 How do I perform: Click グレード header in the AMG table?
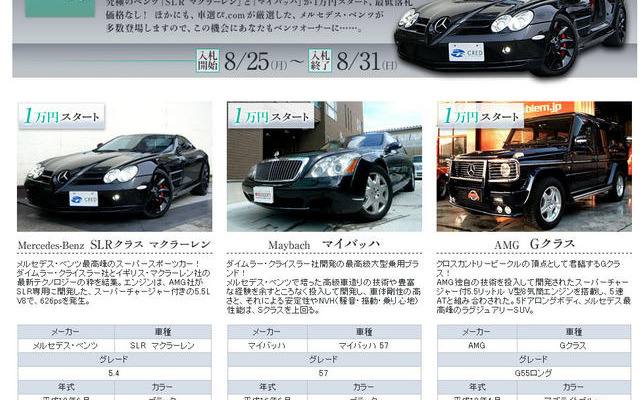[x=534, y=360]
